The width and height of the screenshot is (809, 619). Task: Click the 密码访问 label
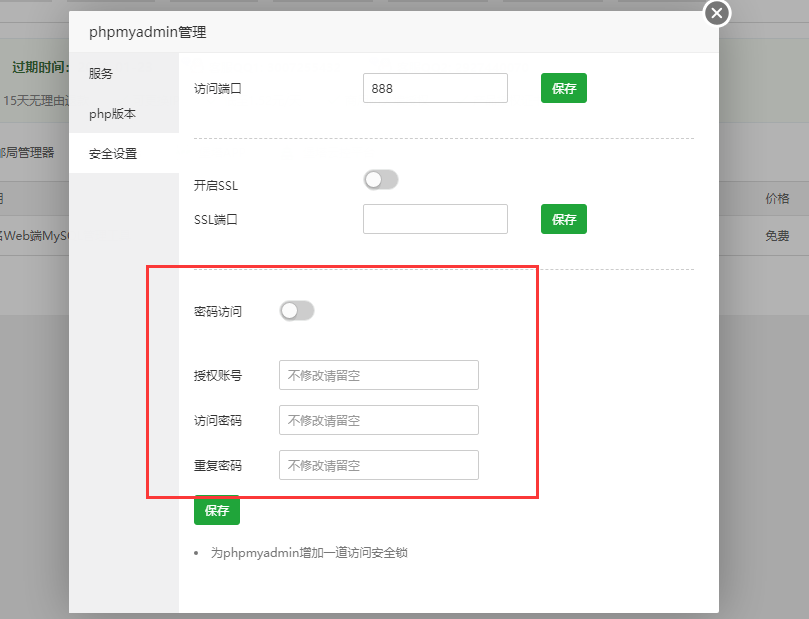(218, 312)
